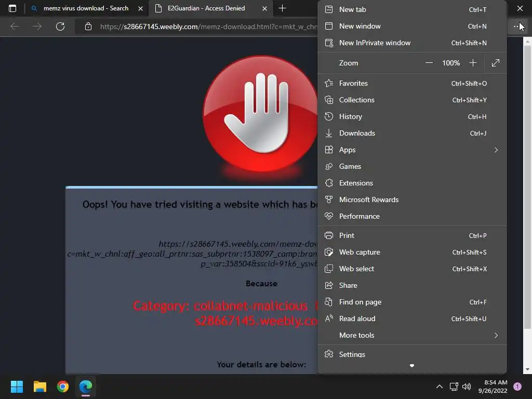Click the 'Because' text on page
The width and height of the screenshot is (532, 399).
pyautogui.click(x=261, y=284)
